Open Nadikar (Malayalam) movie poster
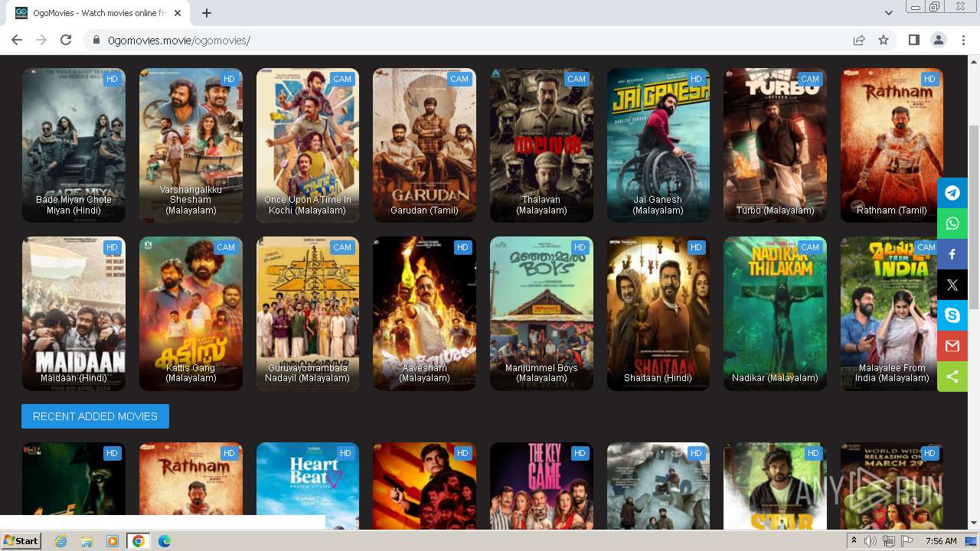The width and height of the screenshot is (980, 551). click(775, 314)
